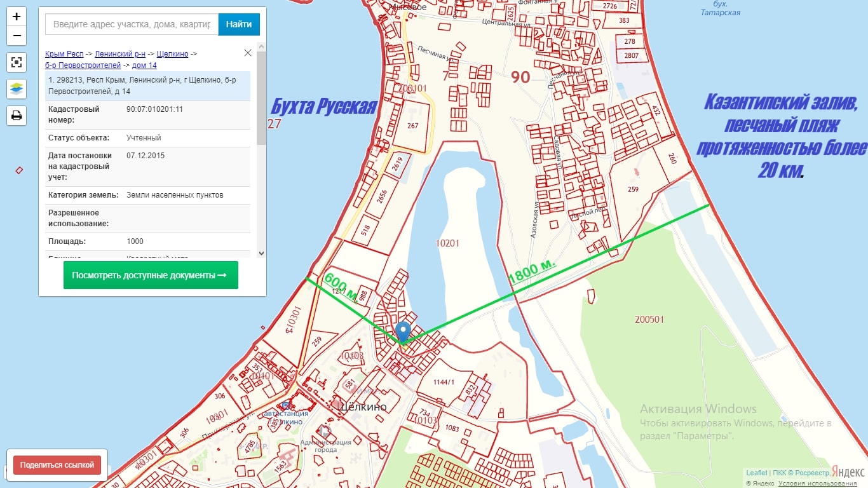868x488 pixels.
Task: Focus the address search input field
Action: click(132, 24)
